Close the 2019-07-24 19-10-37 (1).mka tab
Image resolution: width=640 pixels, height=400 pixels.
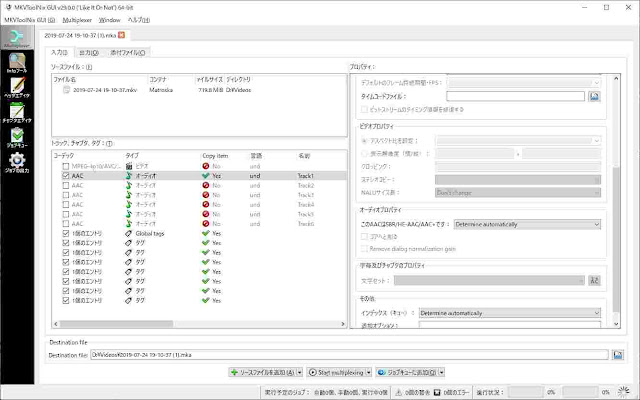click(121, 35)
